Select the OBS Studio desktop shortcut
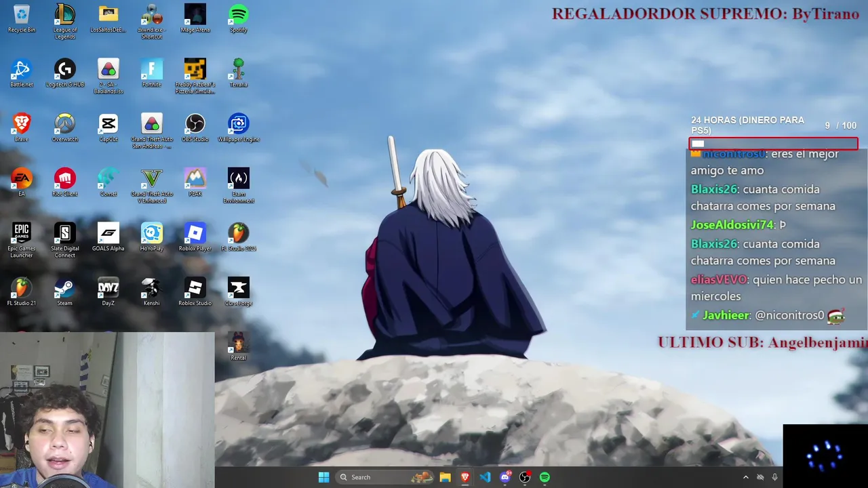This screenshot has height=488, width=868. [195, 128]
